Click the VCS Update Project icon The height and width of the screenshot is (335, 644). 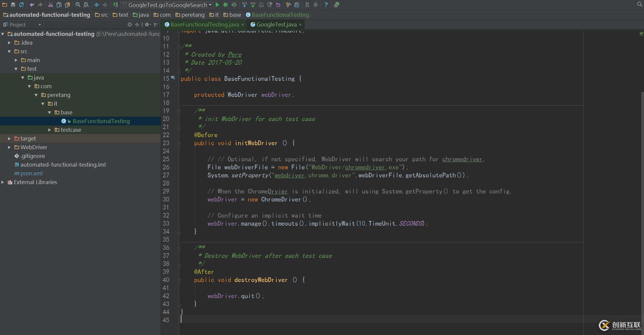coord(245,5)
